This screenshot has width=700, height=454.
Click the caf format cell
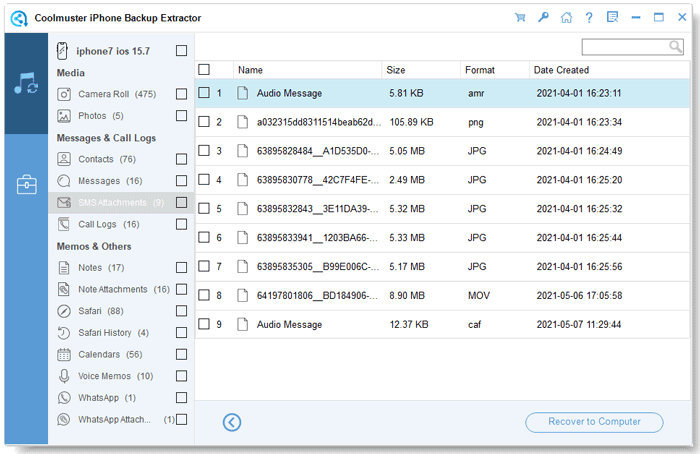click(475, 325)
